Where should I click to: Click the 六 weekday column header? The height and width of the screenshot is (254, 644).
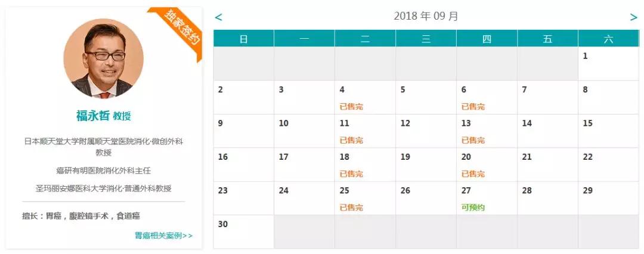coord(608,39)
